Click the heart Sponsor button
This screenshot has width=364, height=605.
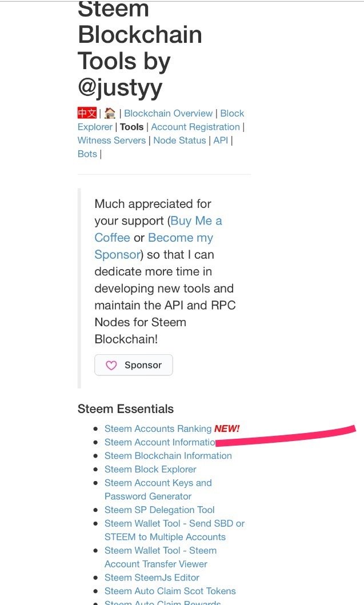point(134,365)
